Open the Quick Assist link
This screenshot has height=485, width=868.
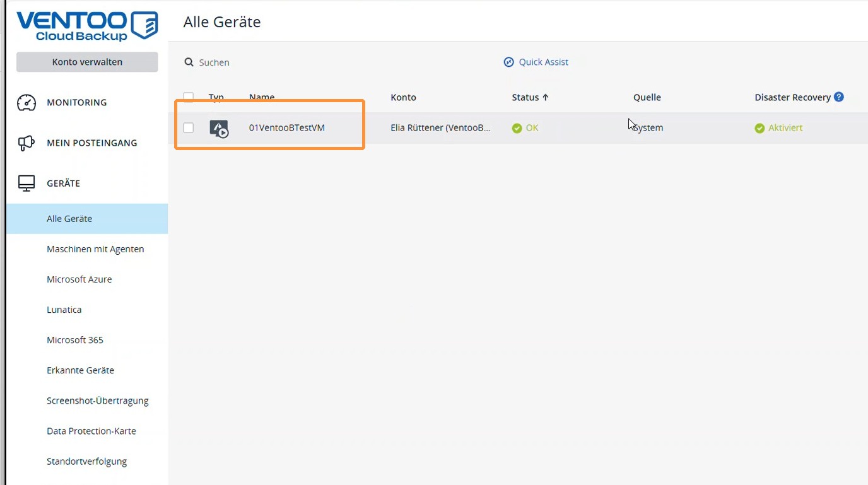pos(543,62)
